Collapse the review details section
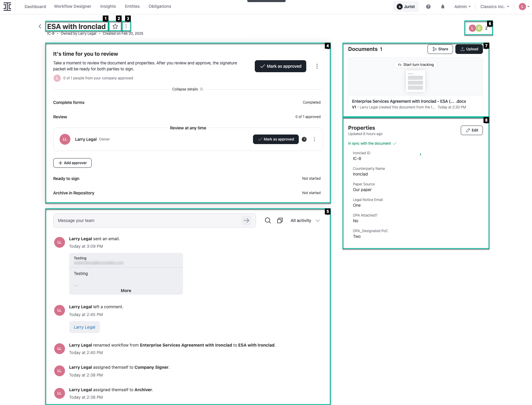 point(188,89)
